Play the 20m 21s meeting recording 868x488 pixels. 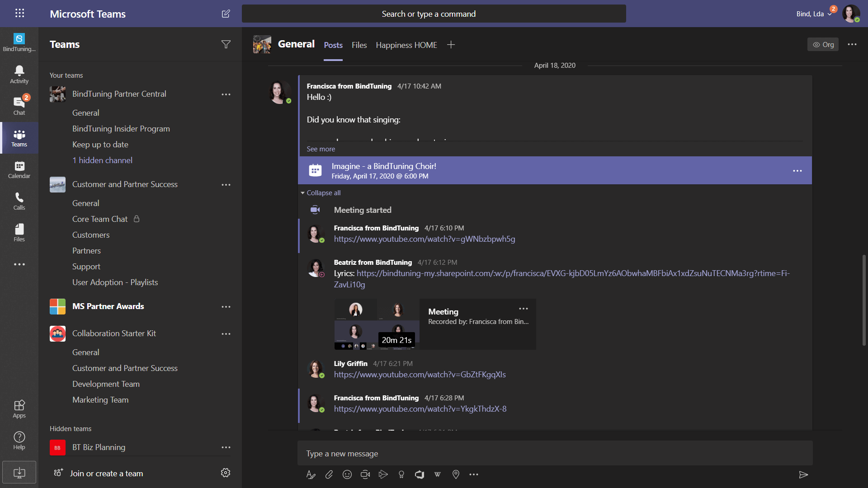(377, 324)
